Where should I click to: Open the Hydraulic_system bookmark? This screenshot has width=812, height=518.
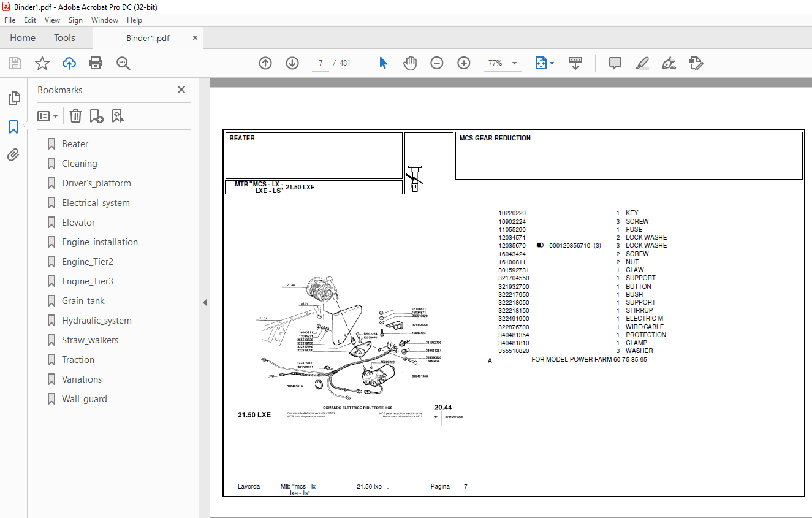point(97,321)
